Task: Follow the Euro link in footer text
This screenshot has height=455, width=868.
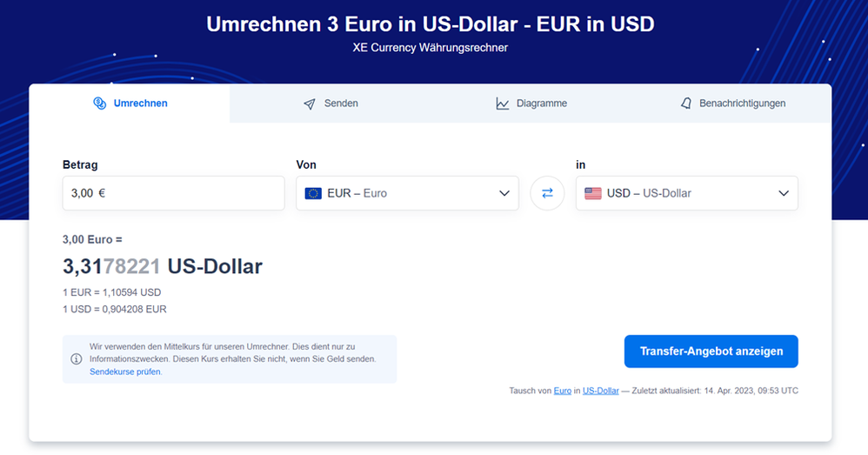Action: [x=563, y=391]
